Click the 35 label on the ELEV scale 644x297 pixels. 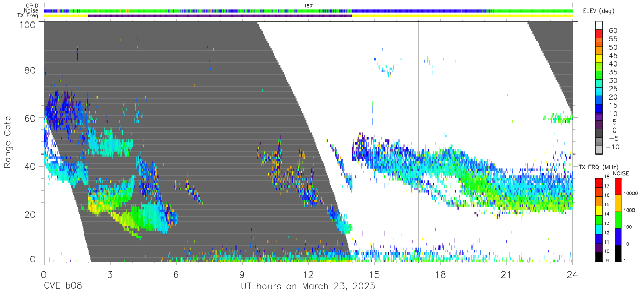(x=613, y=72)
